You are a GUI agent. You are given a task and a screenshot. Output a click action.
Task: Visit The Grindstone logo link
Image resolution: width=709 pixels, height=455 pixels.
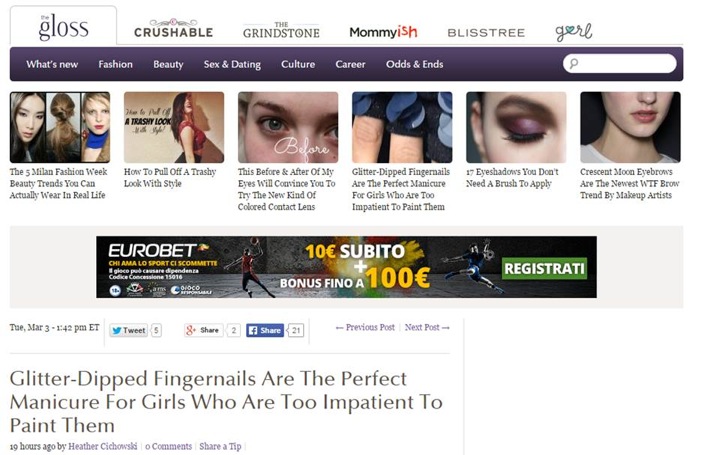281,30
